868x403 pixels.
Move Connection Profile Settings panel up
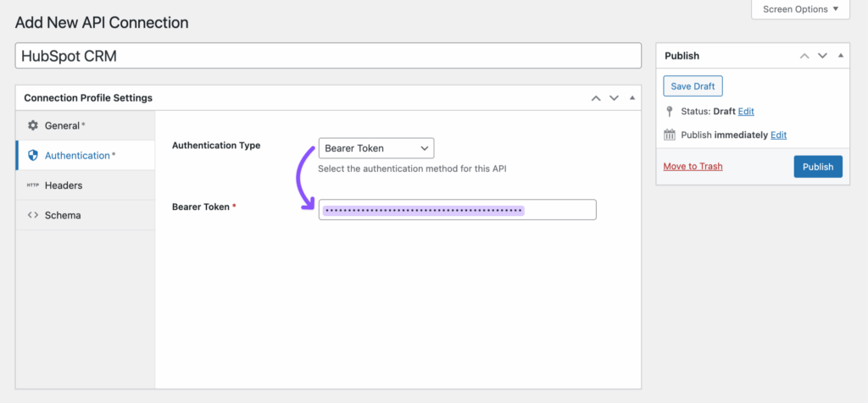596,98
